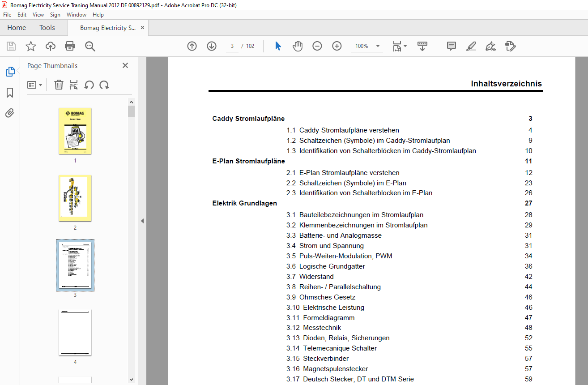Zoom out with the minus circle icon
Screen dimensions: 588x385
pyautogui.click(x=317, y=46)
